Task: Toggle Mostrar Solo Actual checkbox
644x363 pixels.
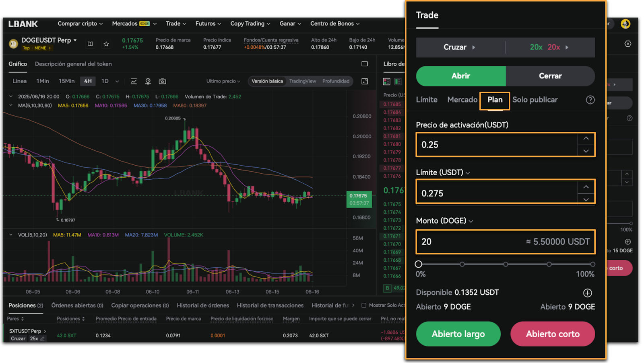Action: click(364, 306)
